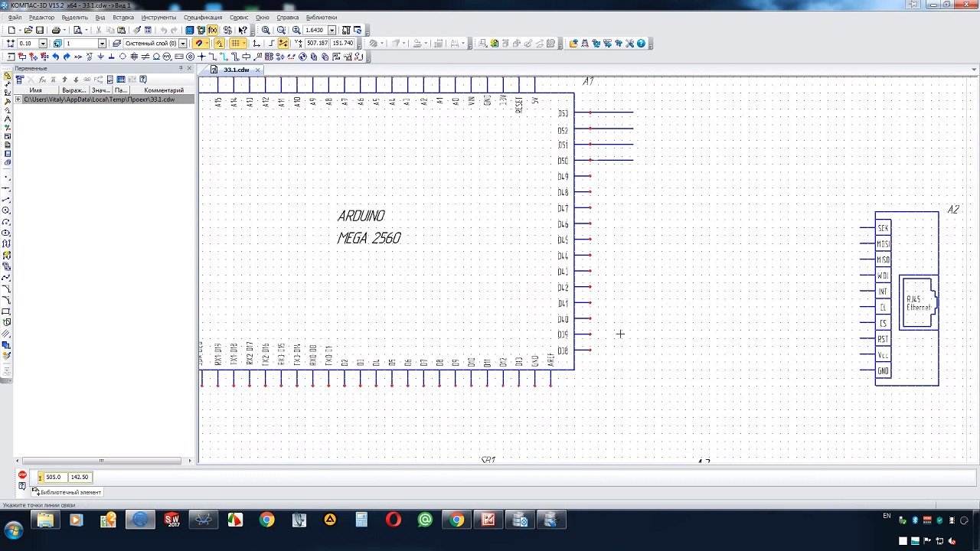This screenshot has height=551, width=980.
Task: Open the Вставка menu
Action: tap(122, 17)
